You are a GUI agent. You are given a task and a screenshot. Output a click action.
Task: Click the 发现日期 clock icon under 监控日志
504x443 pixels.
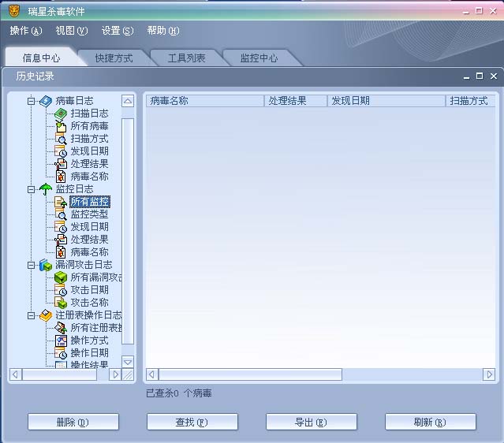pyautogui.click(x=61, y=227)
